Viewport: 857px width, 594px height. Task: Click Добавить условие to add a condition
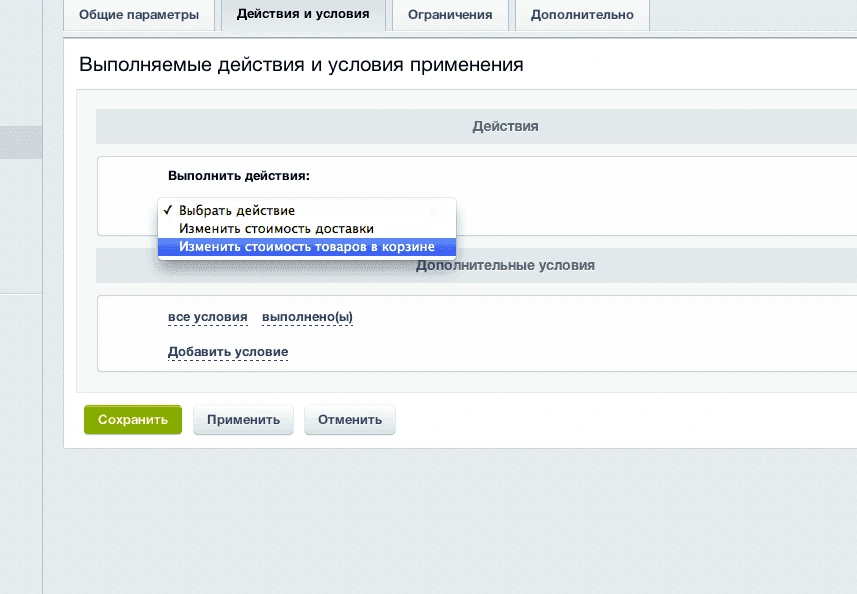point(228,352)
